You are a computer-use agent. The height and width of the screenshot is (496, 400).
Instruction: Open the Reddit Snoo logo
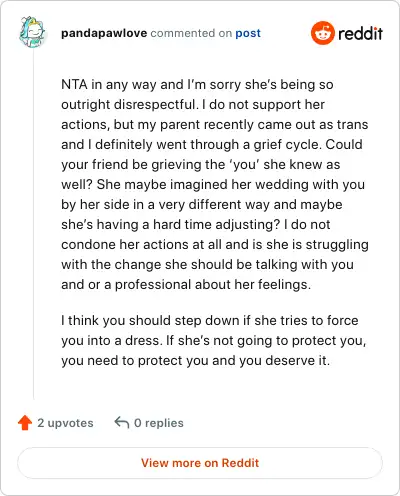[322, 33]
